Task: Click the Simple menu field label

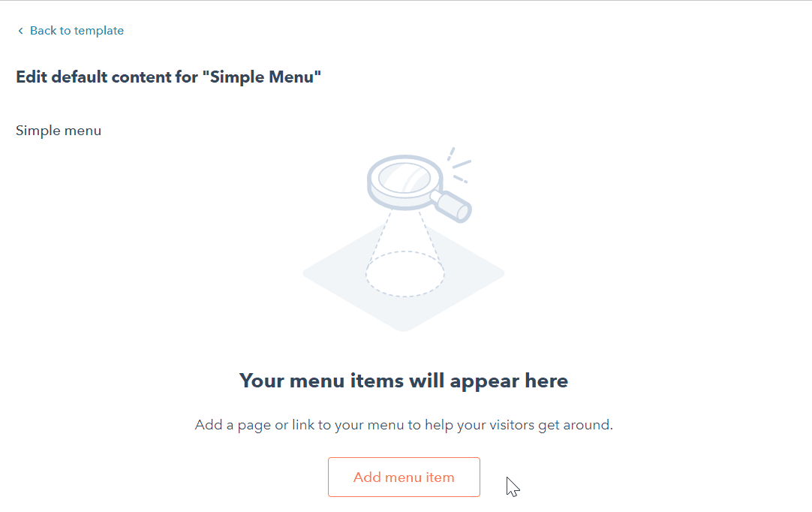Action: click(x=59, y=131)
